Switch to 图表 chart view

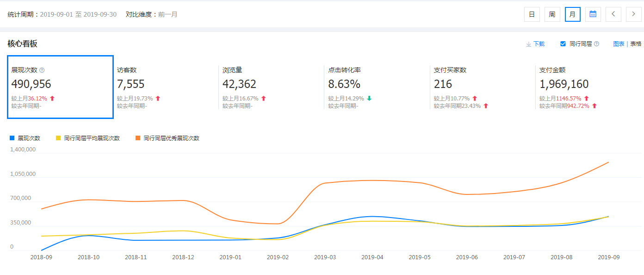[x=619, y=44]
